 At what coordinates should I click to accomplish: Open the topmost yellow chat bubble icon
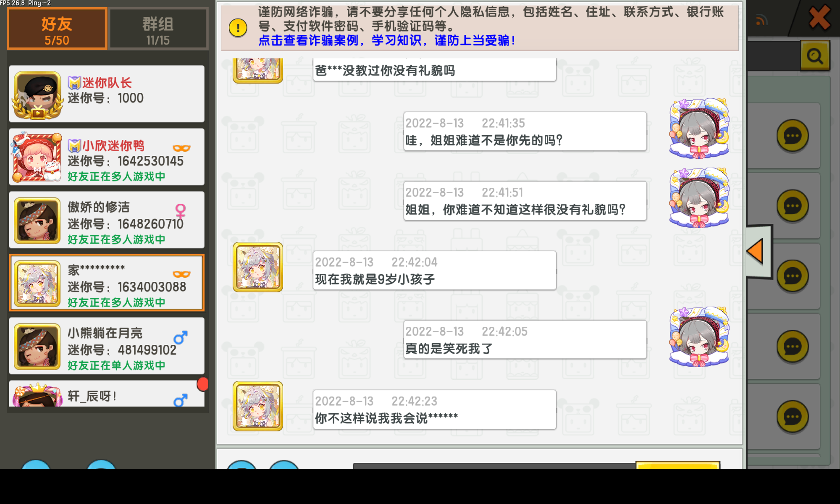[x=793, y=136]
